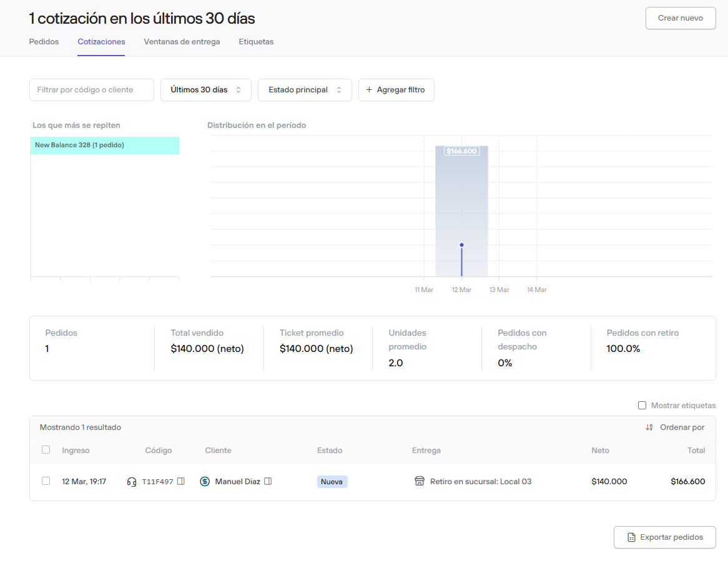Image resolution: width=728 pixels, height=561 pixels.
Task: Open the Ordenar por sort menu
Action: [x=675, y=427]
